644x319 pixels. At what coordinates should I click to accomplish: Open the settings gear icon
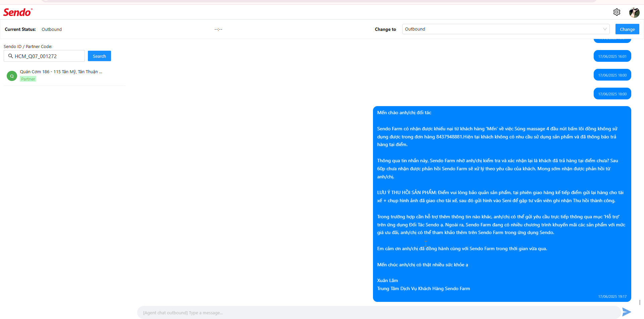pyautogui.click(x=616, y=12)
